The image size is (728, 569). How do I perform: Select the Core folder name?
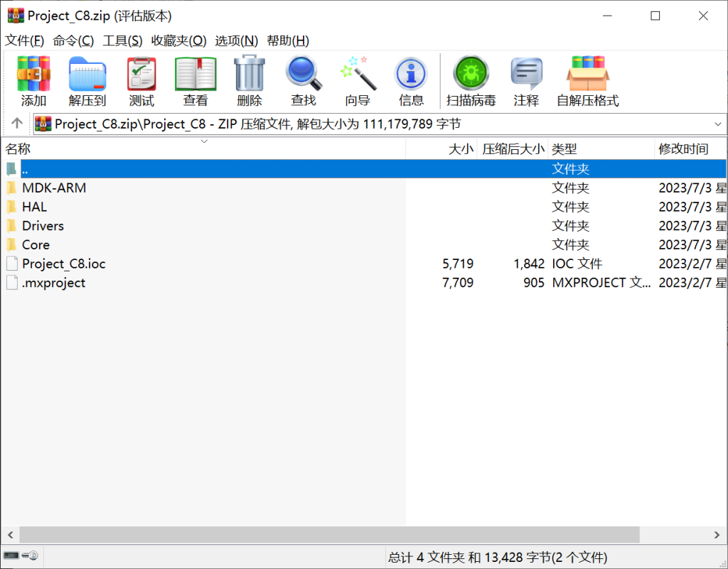point(36,245)
